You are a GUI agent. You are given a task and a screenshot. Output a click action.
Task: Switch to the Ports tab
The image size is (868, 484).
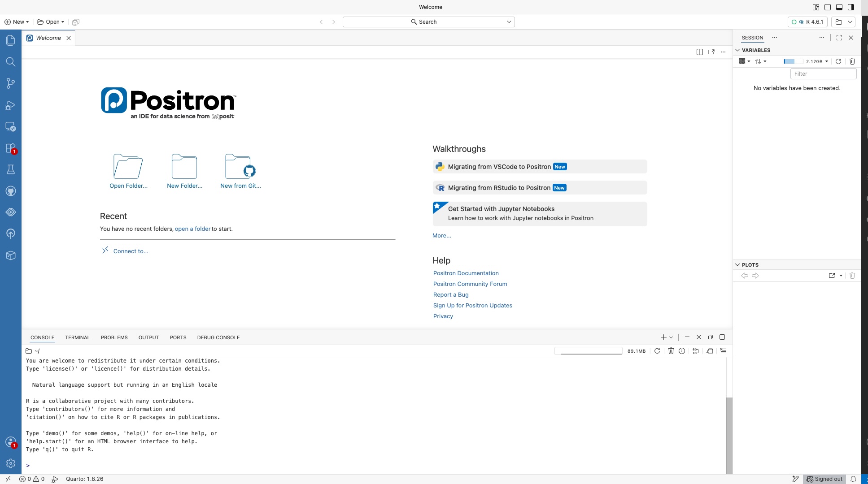coord(178,337)
